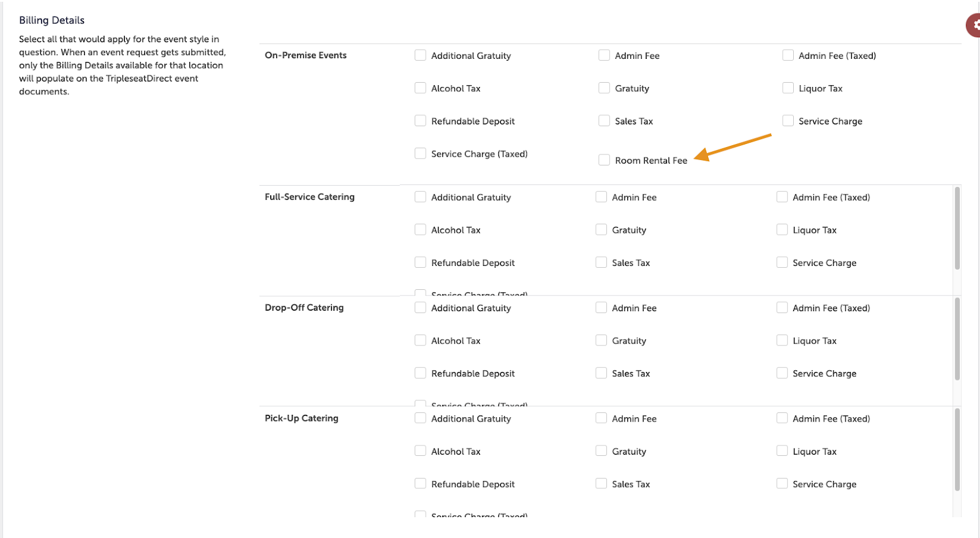Tick Admin Fee under Drop-Off Catering
Image resolution: width=980 pixels, height=538 pixels.
coord(601,308)
